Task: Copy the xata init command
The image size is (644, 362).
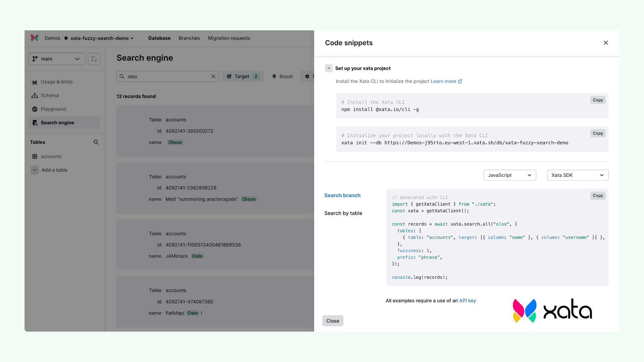Action: 598,133
